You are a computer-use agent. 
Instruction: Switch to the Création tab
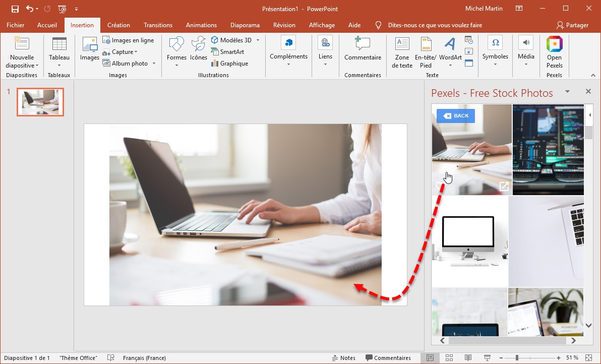(x=118, y=25)
